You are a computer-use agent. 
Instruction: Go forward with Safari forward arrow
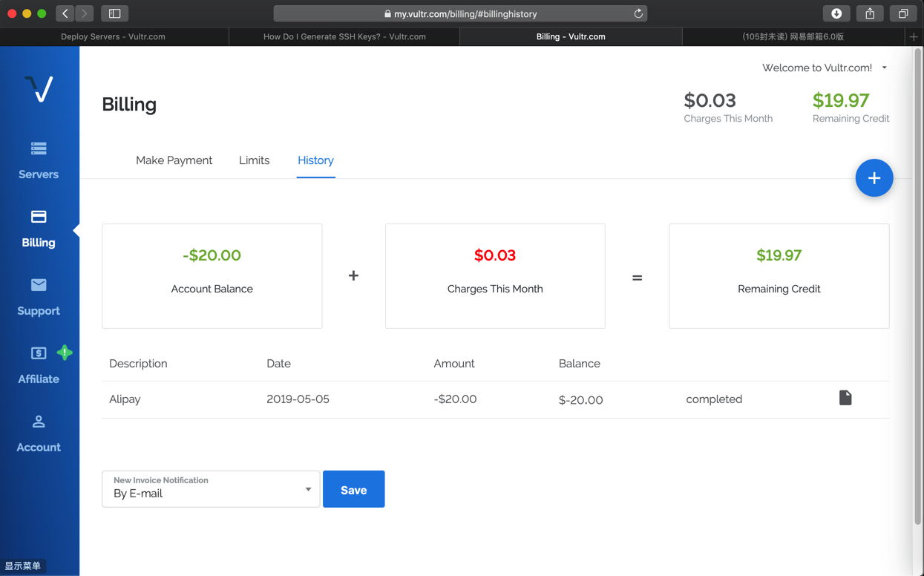[84, 13]
